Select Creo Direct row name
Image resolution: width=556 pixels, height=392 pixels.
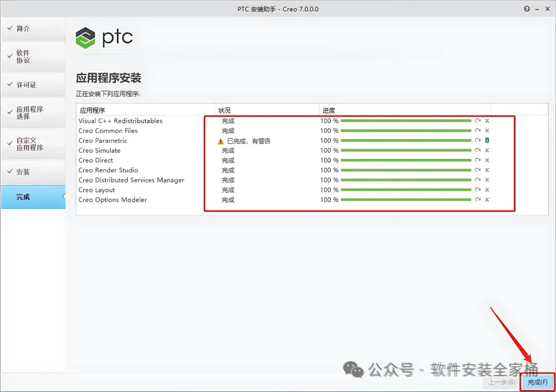(95, 161)
